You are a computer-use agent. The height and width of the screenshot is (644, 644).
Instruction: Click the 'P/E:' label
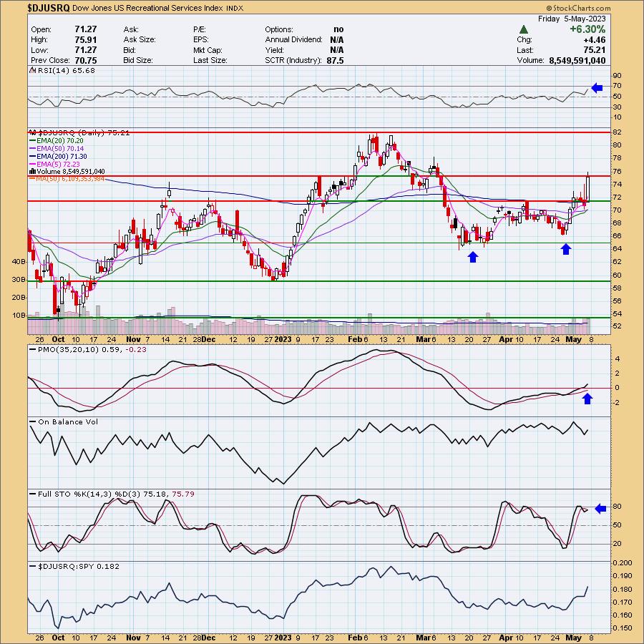click(200, 29)
